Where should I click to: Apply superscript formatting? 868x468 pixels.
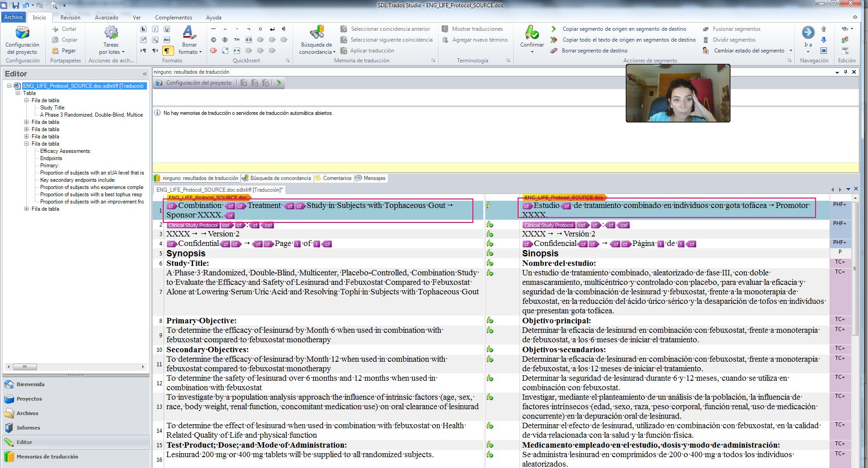[x=143, y=40]
